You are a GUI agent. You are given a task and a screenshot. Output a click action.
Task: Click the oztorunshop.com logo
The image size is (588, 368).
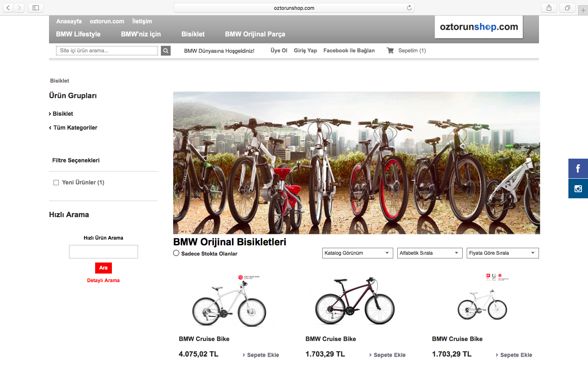[x=479, y=27]
